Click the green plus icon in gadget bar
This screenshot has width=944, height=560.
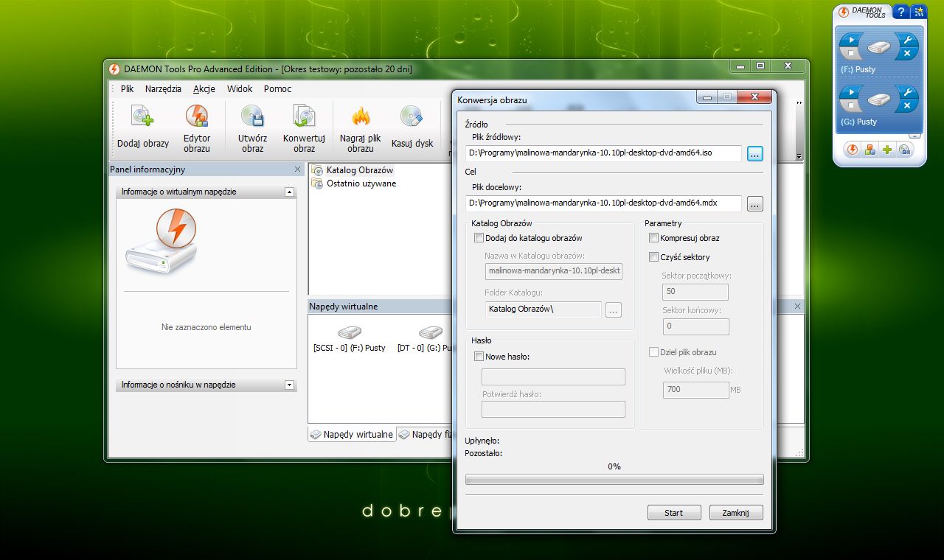point(887,150)
